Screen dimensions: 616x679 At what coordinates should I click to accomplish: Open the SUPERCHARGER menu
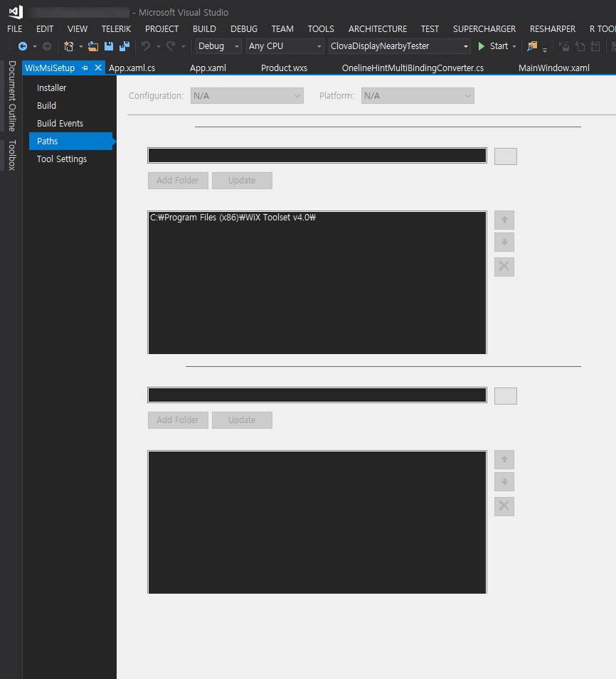(x=484, y=29)
